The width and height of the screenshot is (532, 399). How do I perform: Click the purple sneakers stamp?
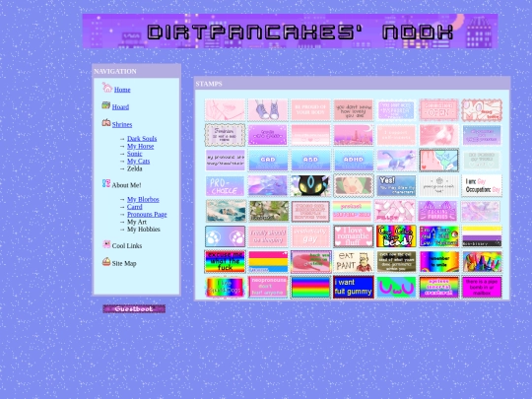pyautogui.click(x=268, y=110)
